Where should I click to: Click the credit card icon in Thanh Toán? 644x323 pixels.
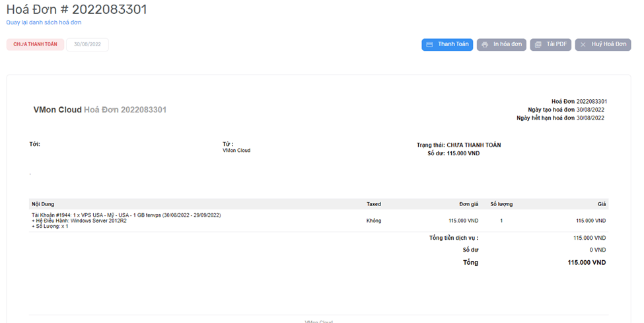pyautogui.click(x=430, y=45)
